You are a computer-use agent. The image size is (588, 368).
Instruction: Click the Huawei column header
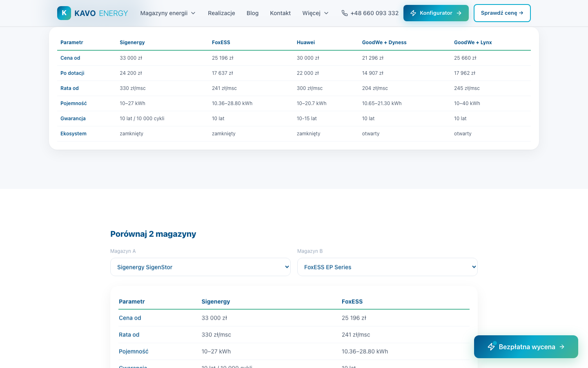coord(306,43)
